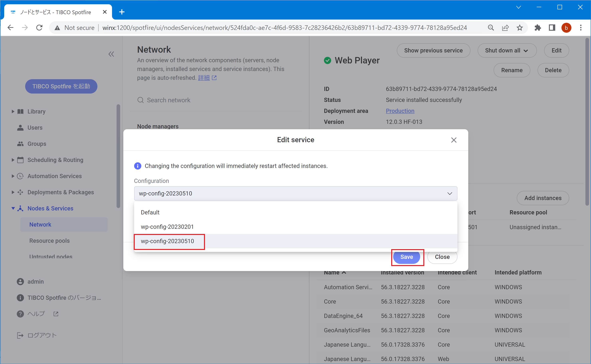
Task: Click Add instances button
Action: click(x=543, y=198)
